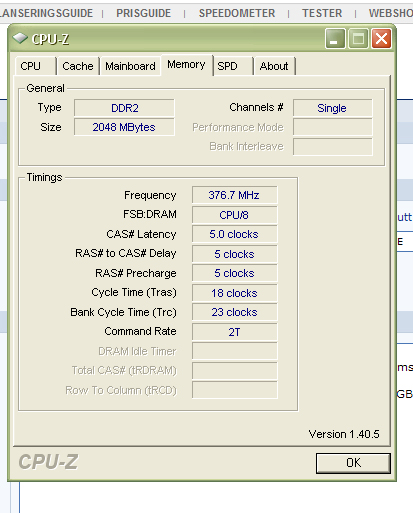
Task: Click the OK button
Action: (353, 463)
